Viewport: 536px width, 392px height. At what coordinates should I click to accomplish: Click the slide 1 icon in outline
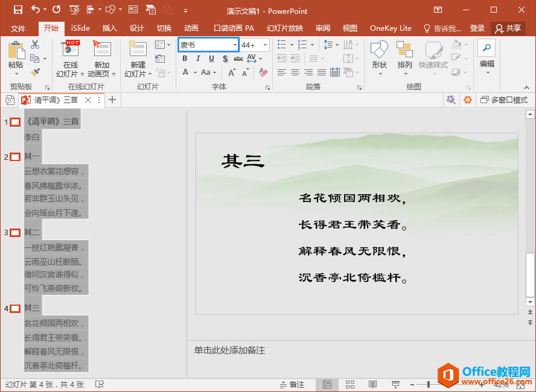(15, 122)
